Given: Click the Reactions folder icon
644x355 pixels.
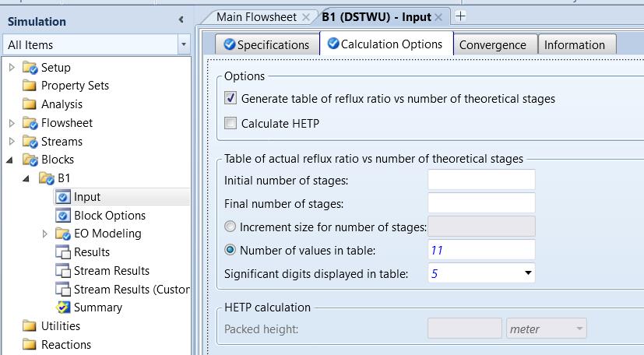Looking at the screenshot, I should coord(30,345).
